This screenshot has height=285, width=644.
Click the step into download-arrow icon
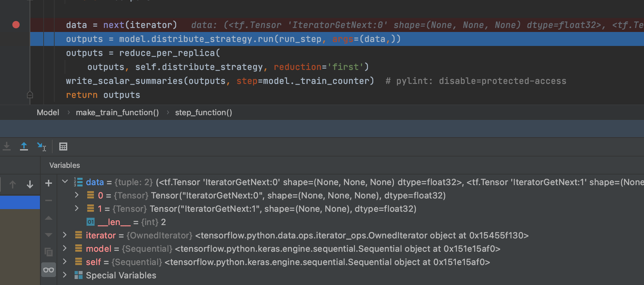coord(7,146)
